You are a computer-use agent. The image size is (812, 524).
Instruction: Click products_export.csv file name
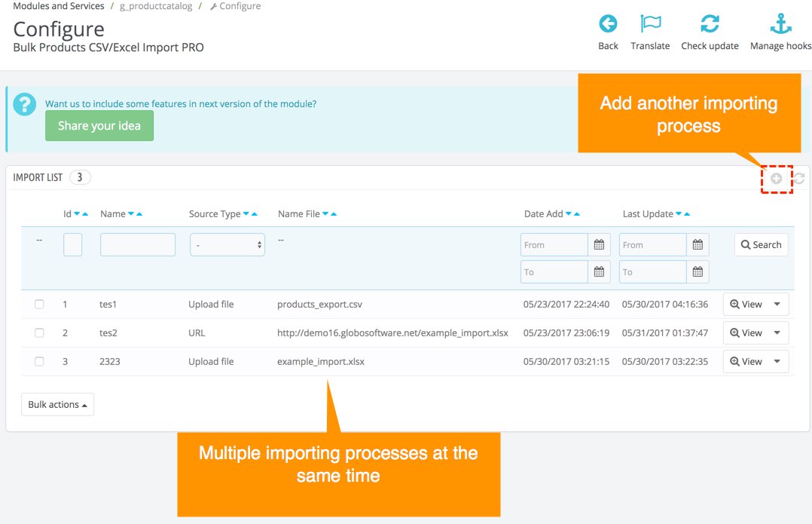click(319, 305)
